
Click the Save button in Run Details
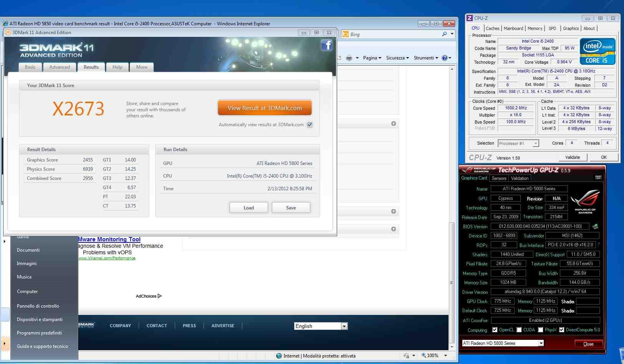[291, 208]
